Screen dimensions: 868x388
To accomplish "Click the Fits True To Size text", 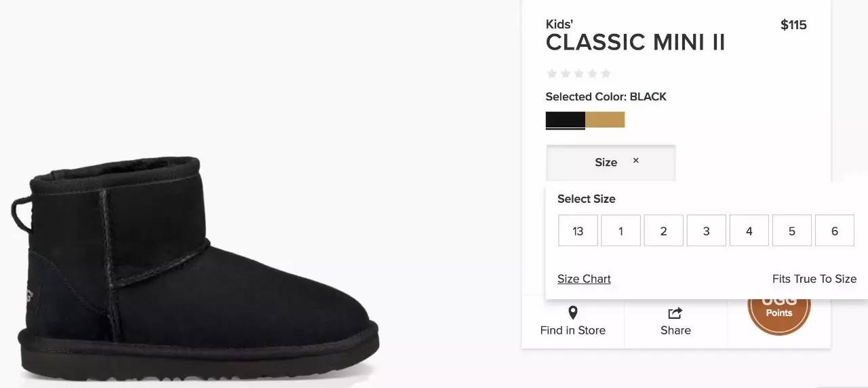I will 814,279.
